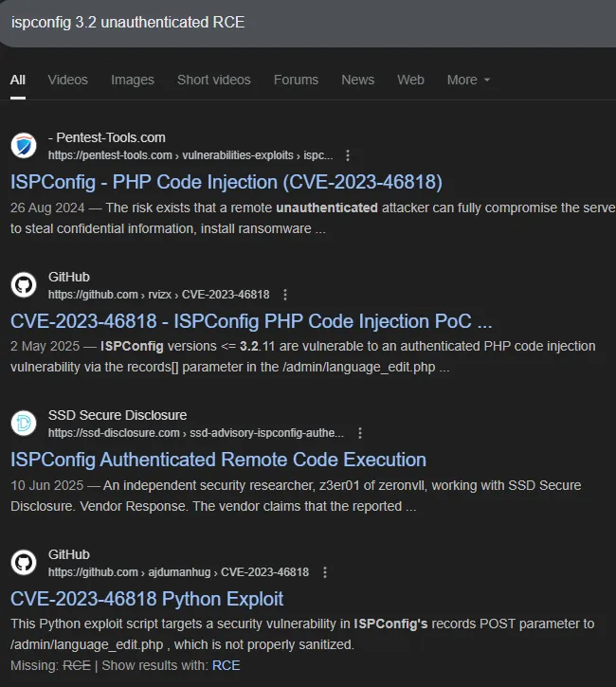Click the GitHub favicon for ajdumanhug result
The height and width of the screenshot is (687, 616).
click(24, 563)
